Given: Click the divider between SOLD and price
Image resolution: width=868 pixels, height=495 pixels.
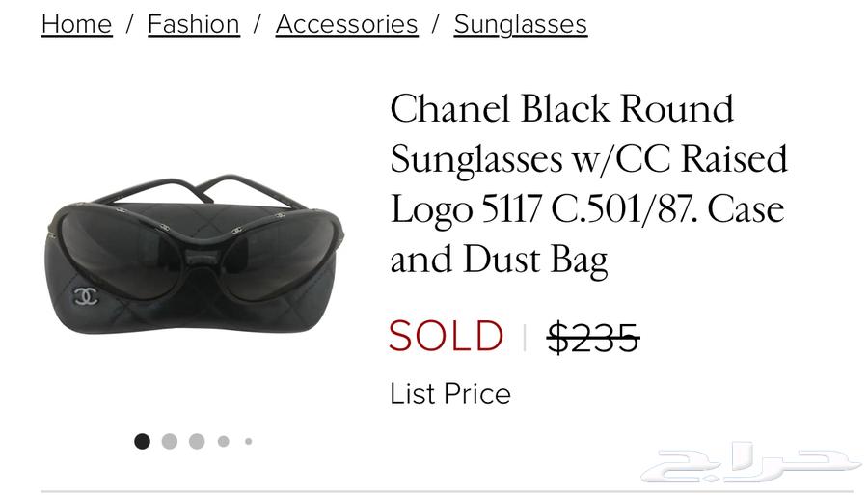Looking at the screenshot, I should (525, 338).
